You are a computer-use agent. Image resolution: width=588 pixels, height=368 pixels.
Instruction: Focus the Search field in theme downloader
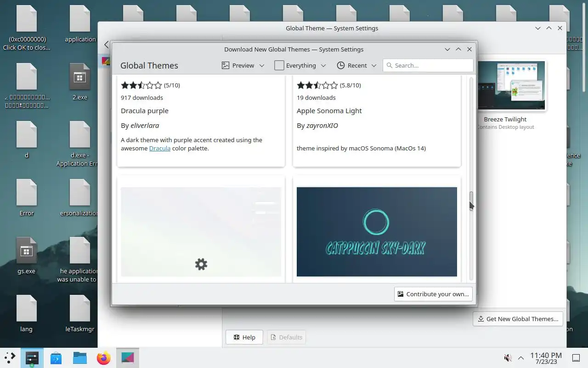(428, 65)
